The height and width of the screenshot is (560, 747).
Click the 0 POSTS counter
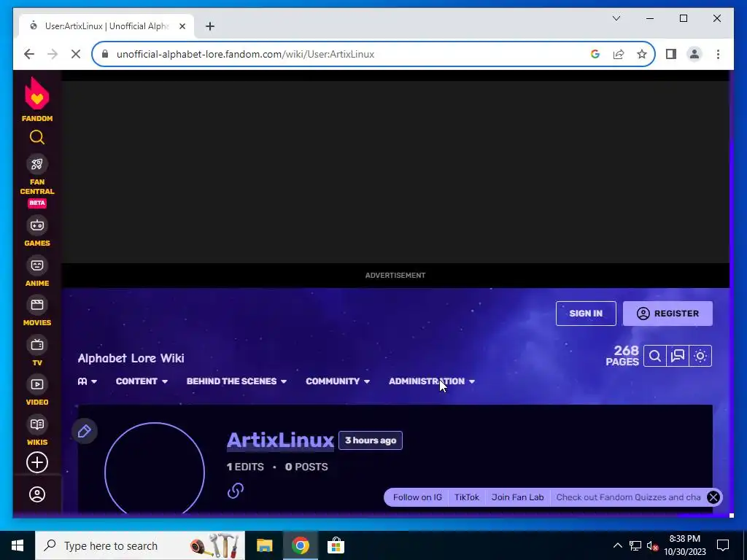pyautogui.click(x=306, y=467)
